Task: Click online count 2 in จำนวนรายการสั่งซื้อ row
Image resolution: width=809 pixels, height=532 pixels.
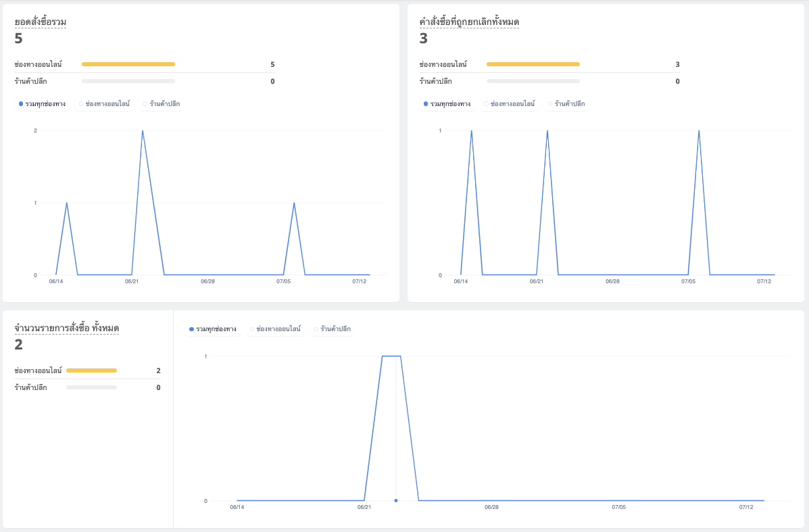Action: pyautogui.click(x=158, y=370)
